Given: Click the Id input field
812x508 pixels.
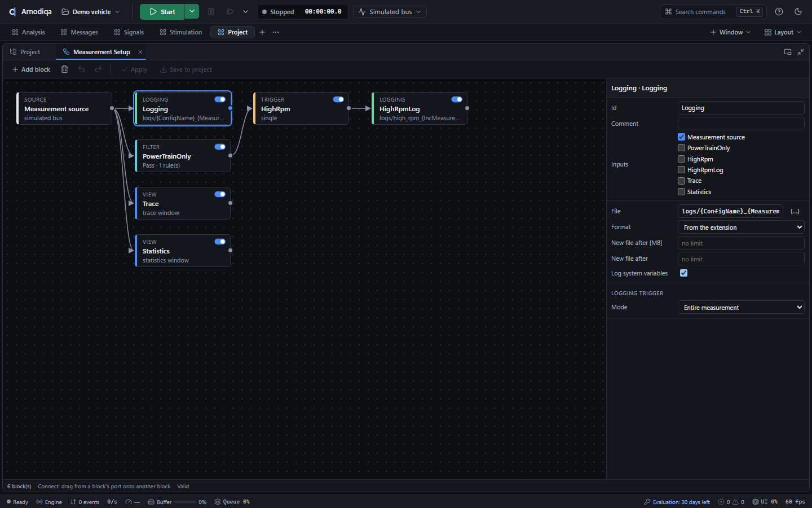Looking at the screenshot, I should click(741, 108).
